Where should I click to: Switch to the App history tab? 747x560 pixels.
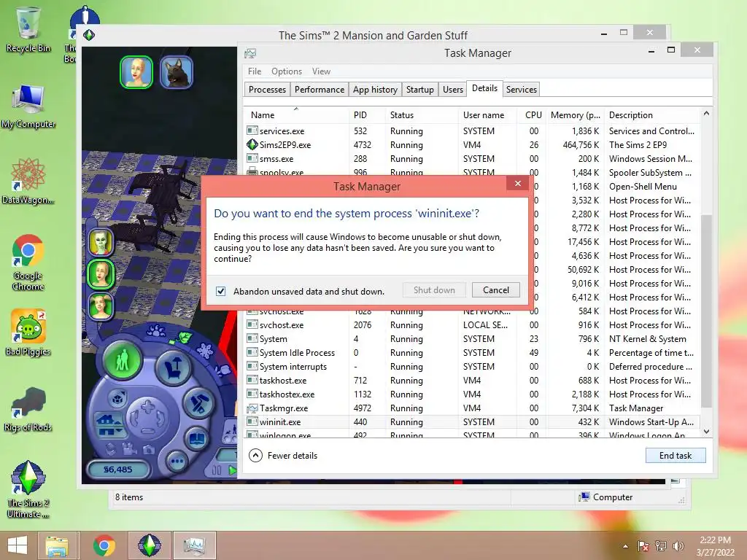click(375, 90)
